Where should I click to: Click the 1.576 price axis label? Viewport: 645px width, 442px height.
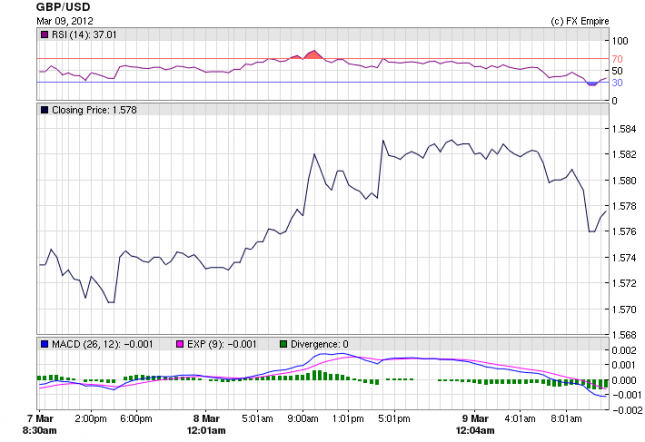tap(624, 232)
